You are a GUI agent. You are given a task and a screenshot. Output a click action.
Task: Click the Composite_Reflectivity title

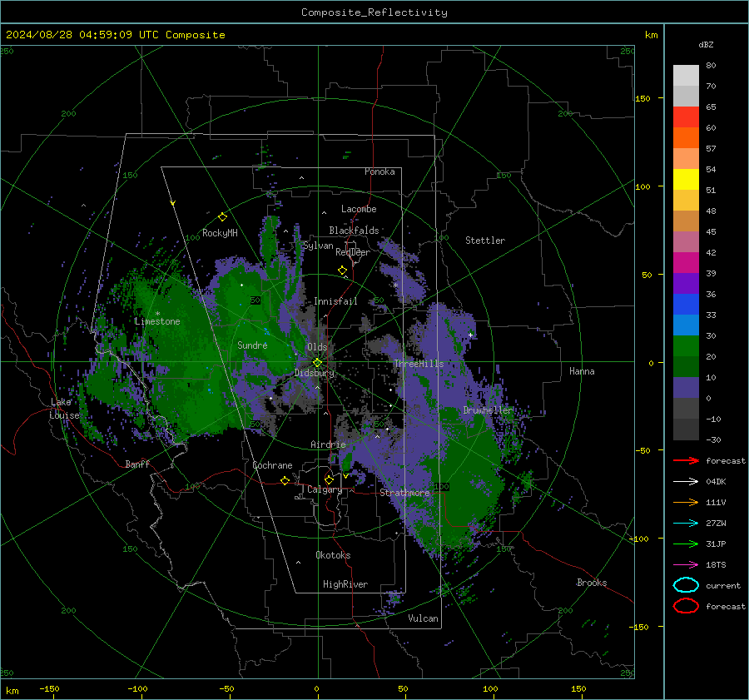[x=374, y=12]
